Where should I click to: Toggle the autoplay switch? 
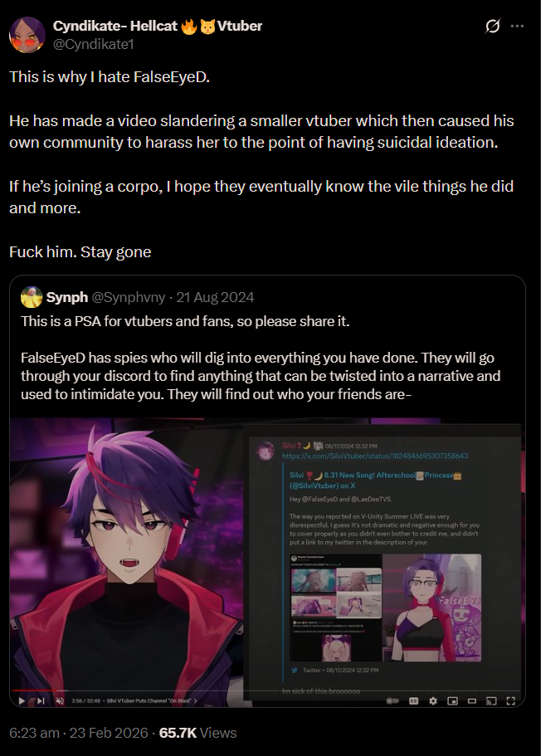pyautogui.click(x=392, y=701)
